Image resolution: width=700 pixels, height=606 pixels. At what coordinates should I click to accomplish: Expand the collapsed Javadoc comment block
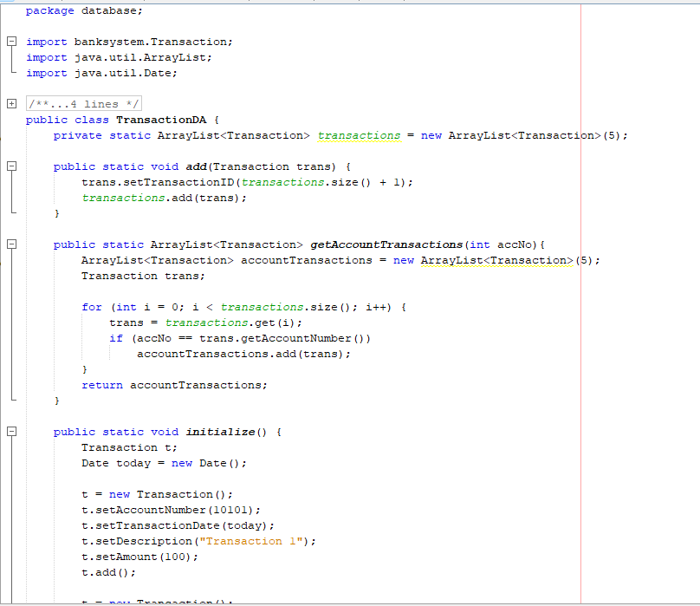pos(10,103)
